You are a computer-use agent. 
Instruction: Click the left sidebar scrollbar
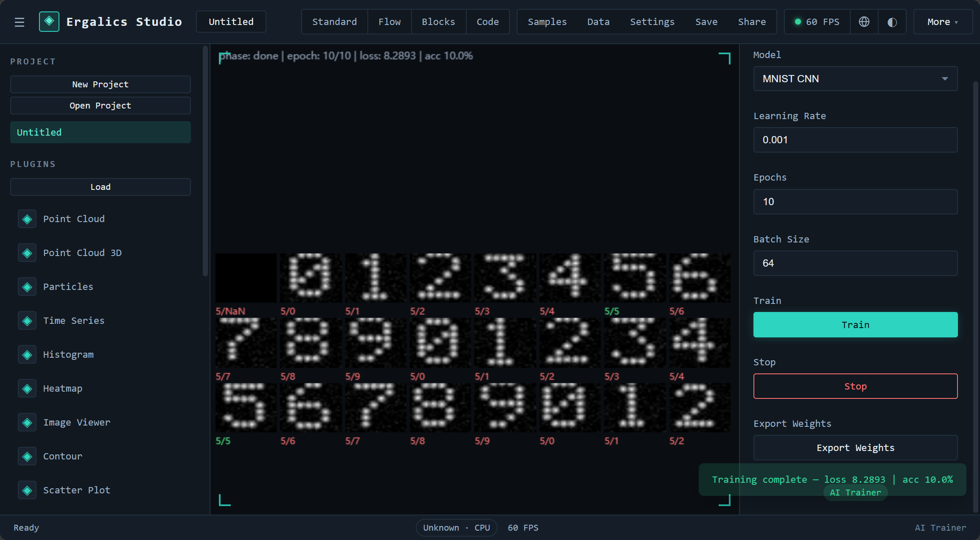[205, 161]
